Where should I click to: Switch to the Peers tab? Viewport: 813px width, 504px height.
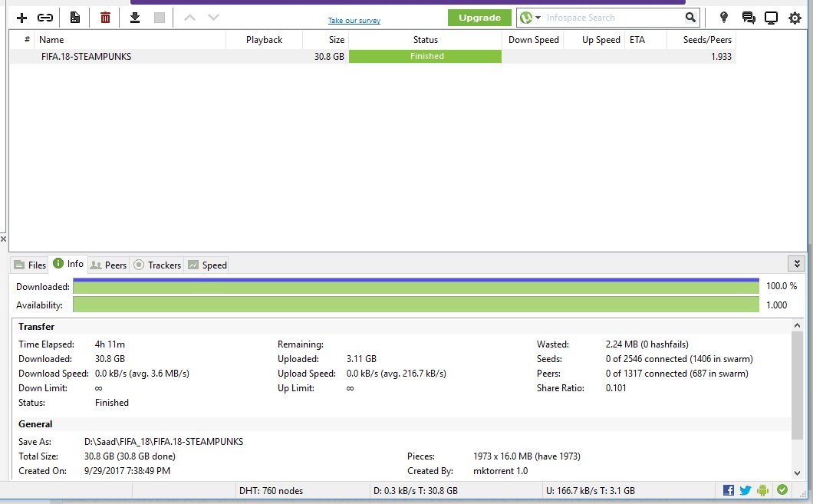coord(108,265)
